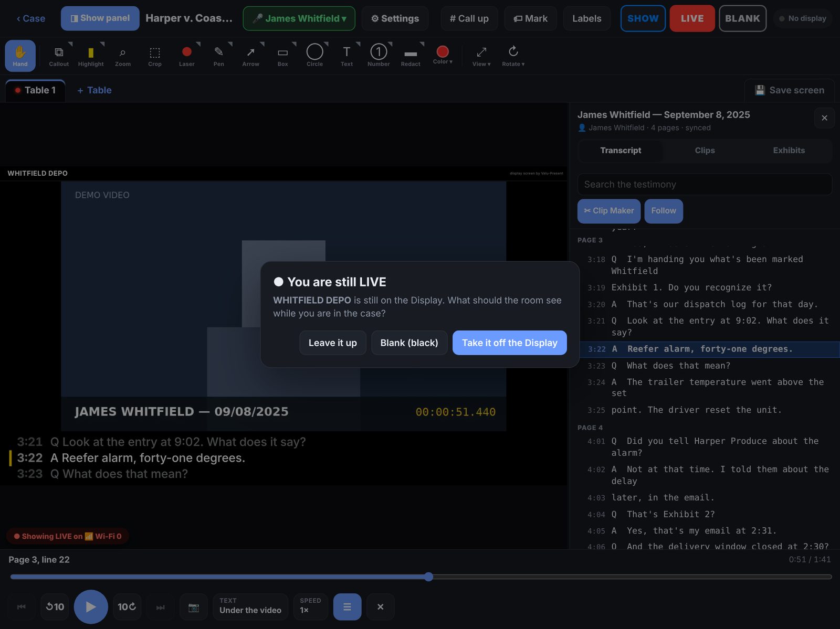This screenshot has width=840, height=629.
Task: Switch to the Exhibits tab
Action: pyautogui.click(x=789, y=151)
